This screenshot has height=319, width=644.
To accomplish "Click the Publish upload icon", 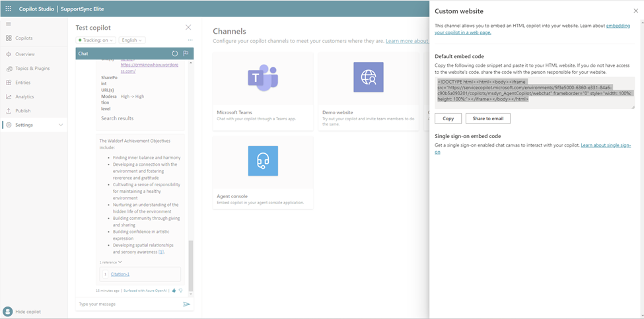I will [9, 111].
